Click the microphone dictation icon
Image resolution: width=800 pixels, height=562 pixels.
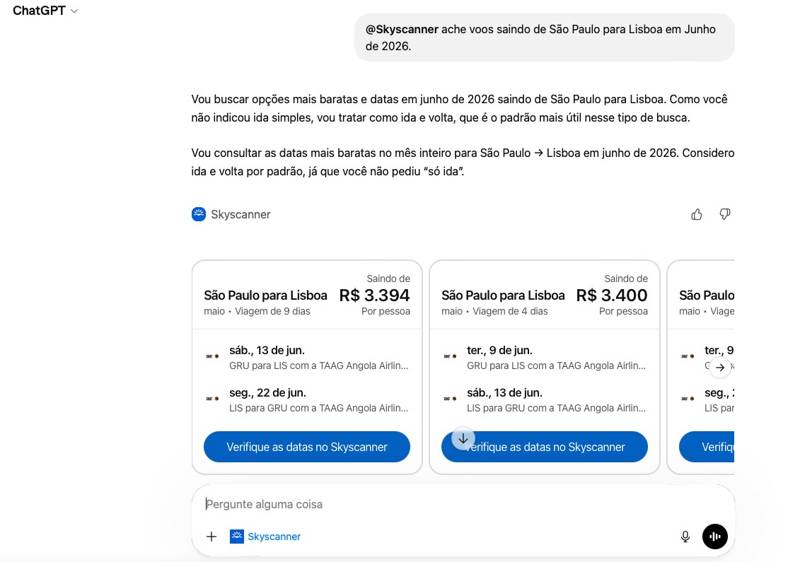pos(685,536)
